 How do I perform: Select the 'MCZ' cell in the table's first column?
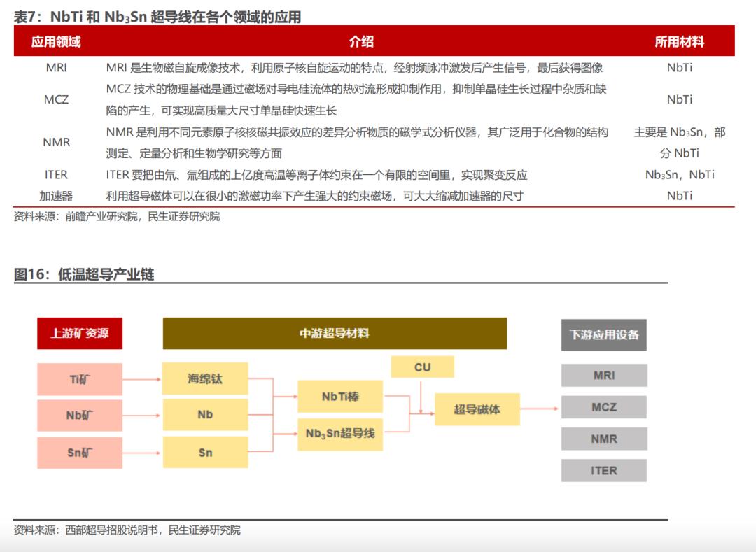(x=57, y=100)
